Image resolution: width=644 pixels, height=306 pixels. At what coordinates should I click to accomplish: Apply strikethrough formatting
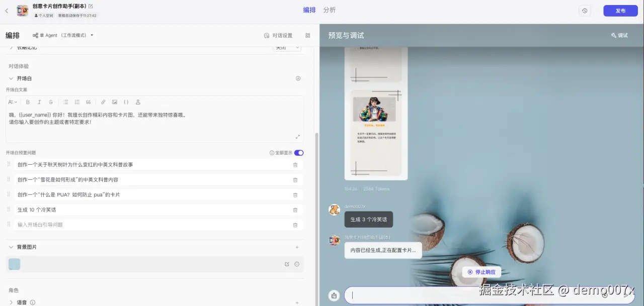click(x=51, y=102)
